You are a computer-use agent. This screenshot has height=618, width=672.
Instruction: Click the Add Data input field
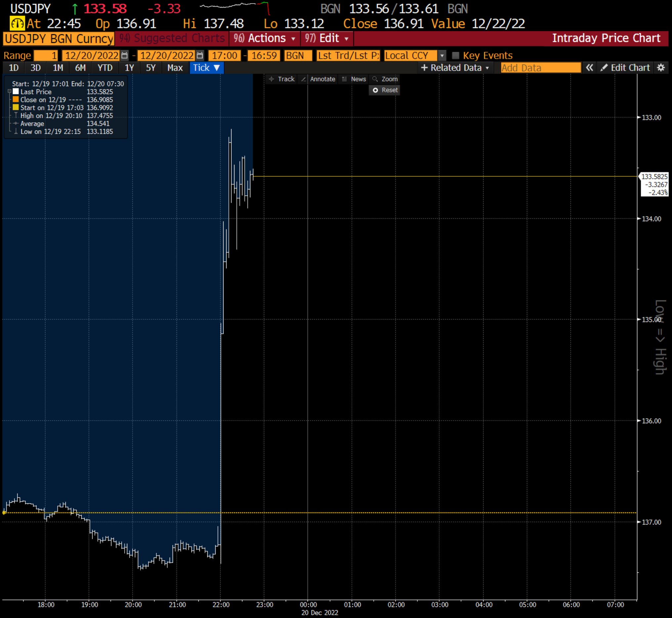tap(540, 68)
